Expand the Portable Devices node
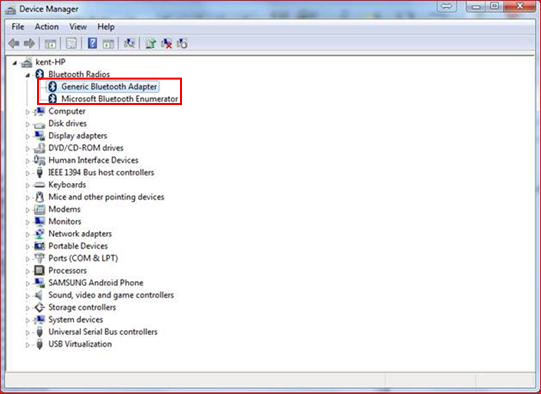541x394 pixels. [x=27, y=247]
